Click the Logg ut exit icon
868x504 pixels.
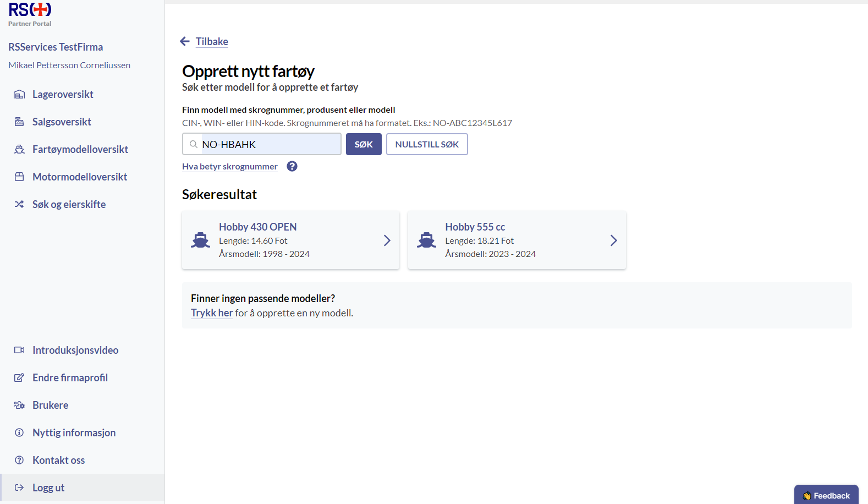coord(19,487)
